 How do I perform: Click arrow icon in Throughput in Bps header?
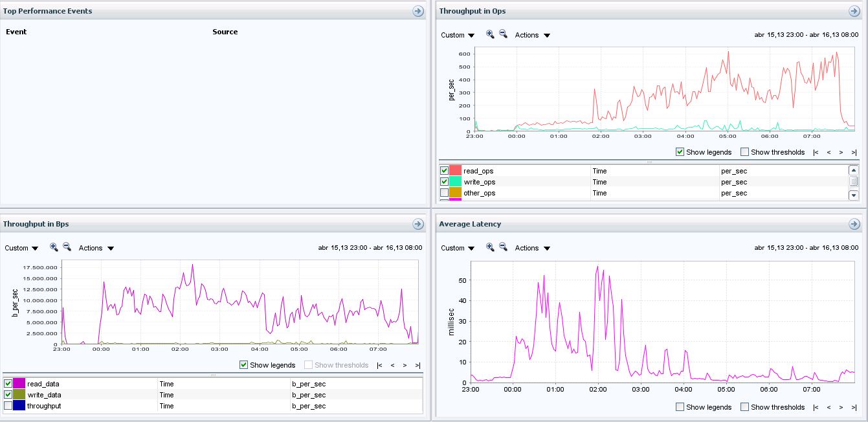click(x=417, y=224)
